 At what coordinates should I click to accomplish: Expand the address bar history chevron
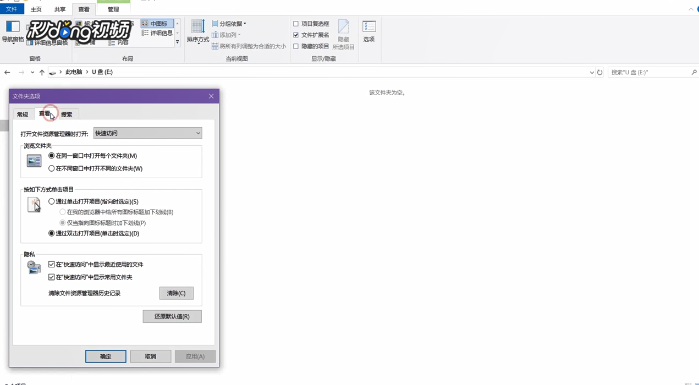592,72
